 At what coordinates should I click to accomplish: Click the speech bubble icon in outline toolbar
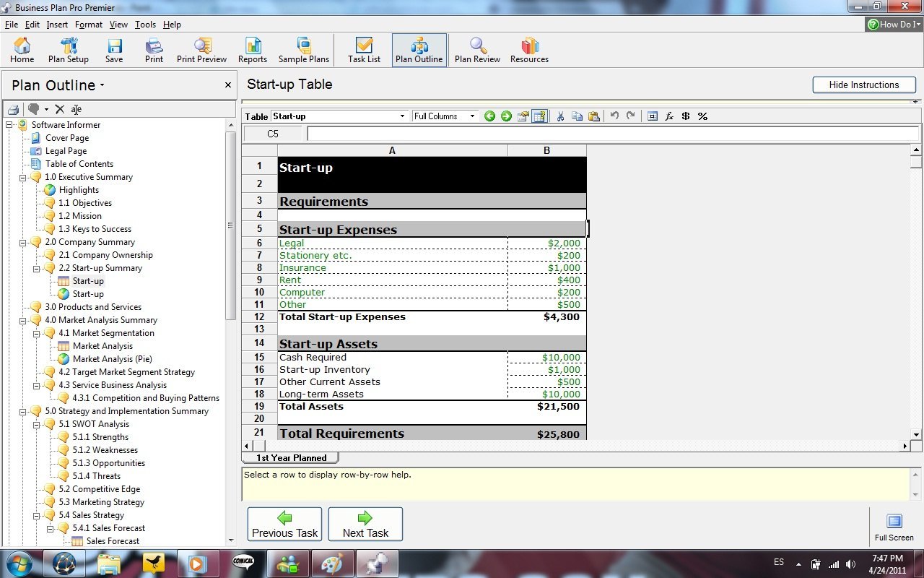click(33, 109)
